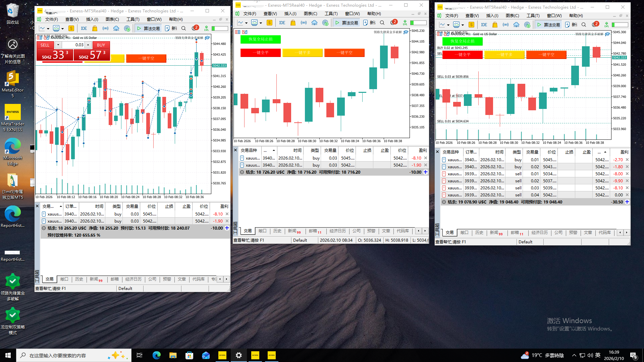Click LVL icon in right MT5 window toolbar
The width and height of the screenshot is (644, 362).
click(606, 25)
